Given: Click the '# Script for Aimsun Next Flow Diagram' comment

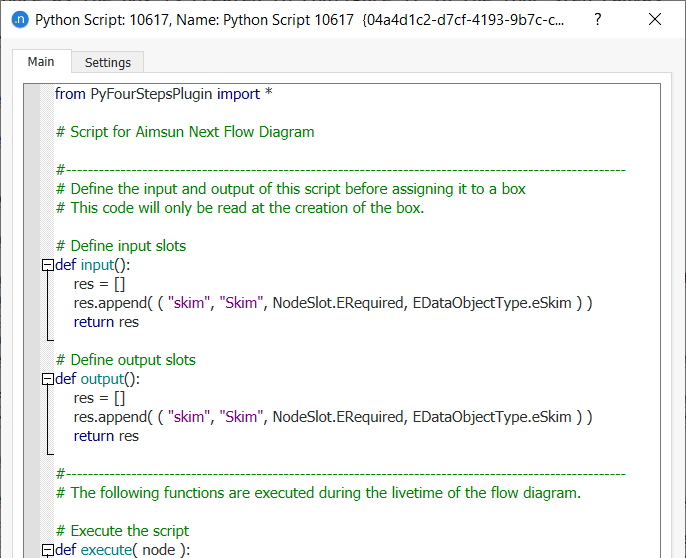Looking at the screenshot, I should [185, 132].
